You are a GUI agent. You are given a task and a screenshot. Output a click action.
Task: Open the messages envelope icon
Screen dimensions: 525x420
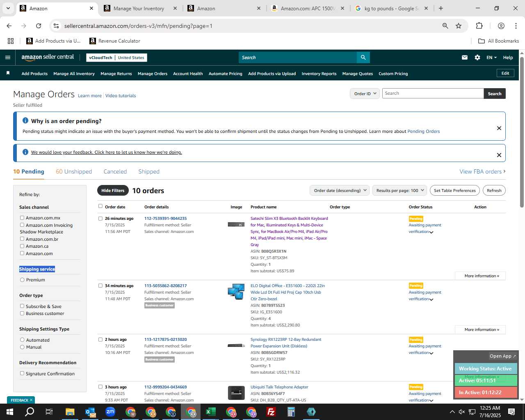pyautogui.click(x=465, y=57)
